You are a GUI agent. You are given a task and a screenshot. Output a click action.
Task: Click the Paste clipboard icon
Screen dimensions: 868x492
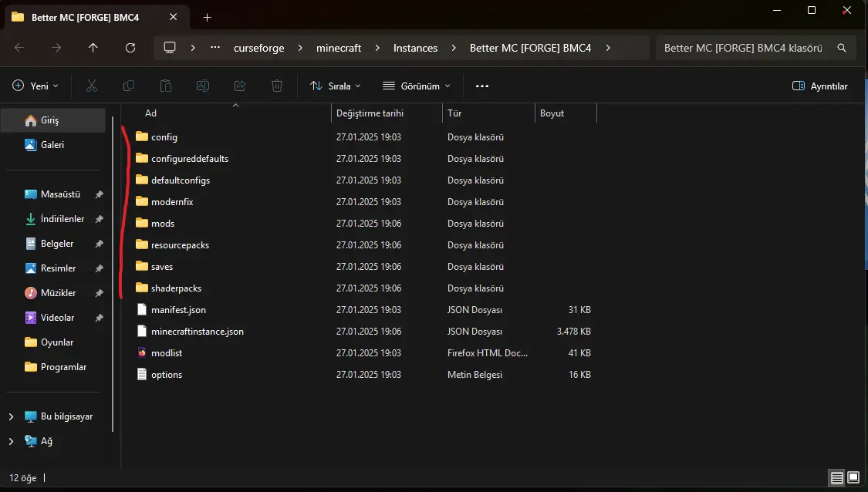166,86
